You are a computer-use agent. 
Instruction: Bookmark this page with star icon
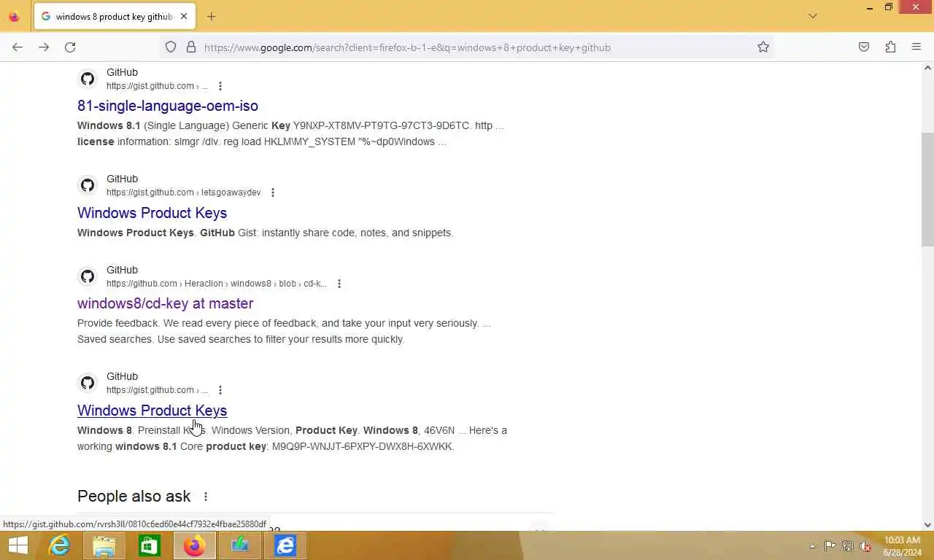point(763,47)
